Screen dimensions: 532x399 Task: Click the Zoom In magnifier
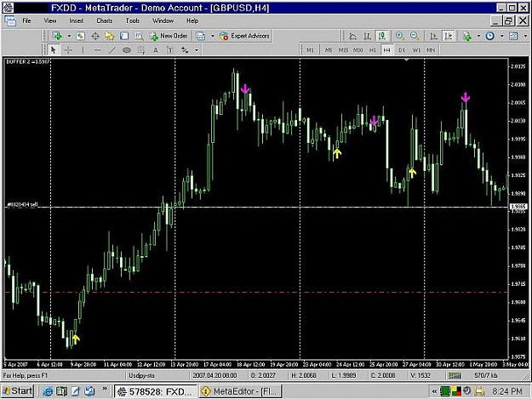[400, 36]
